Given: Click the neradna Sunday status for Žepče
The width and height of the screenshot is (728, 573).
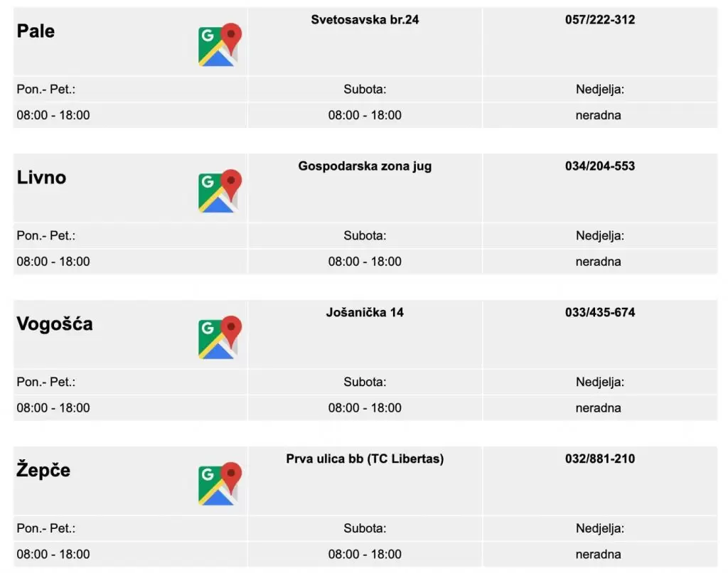Looking at the screenshot, I should click(x=598, y=555).
